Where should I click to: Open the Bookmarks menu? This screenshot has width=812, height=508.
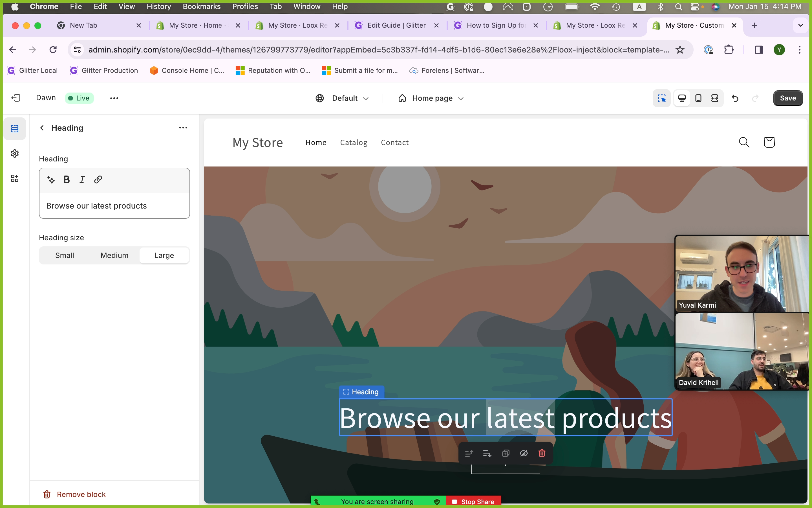coord(201,7)
